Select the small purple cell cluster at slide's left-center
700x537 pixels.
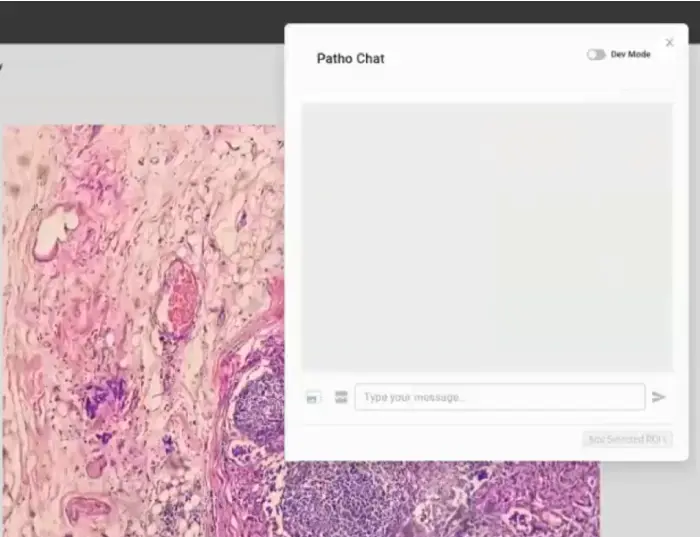coord(103,400)
